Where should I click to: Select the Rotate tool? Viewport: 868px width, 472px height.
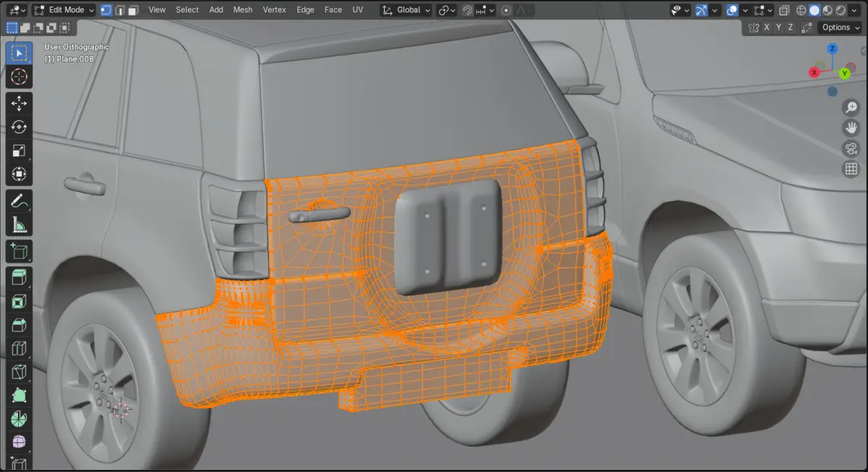click(20, 127)
